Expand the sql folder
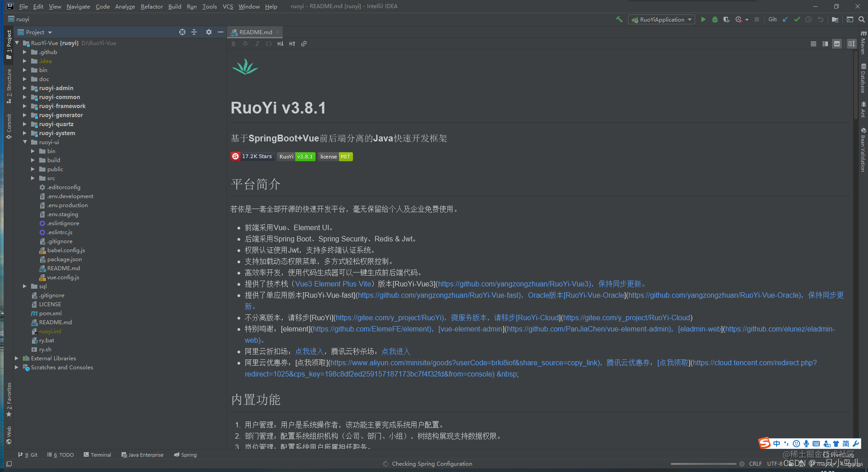 pos(25,286)
